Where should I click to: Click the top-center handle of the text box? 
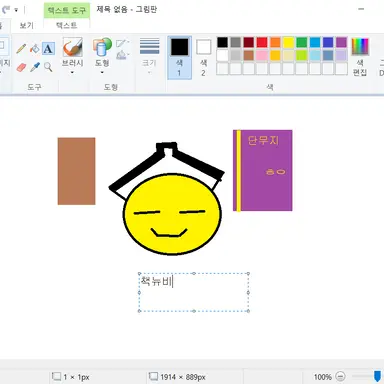tap(194, 274)
